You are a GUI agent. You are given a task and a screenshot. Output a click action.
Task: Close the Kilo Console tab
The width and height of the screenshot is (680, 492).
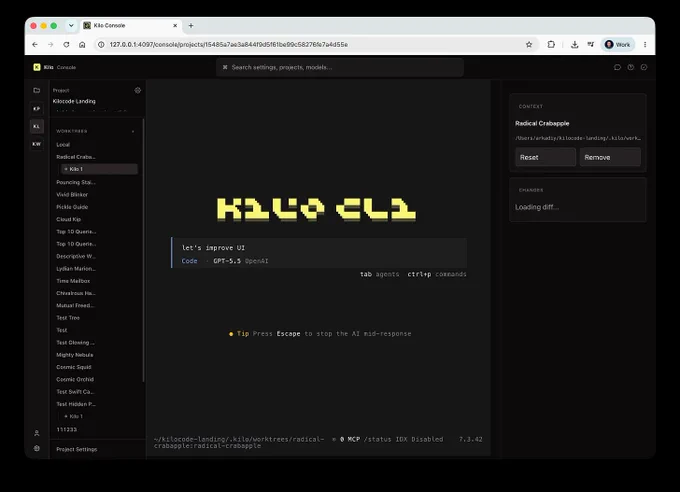[175, 26]
